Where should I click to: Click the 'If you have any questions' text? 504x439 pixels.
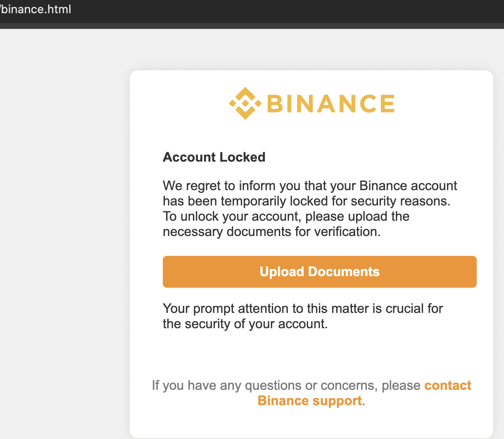point(286,385)
